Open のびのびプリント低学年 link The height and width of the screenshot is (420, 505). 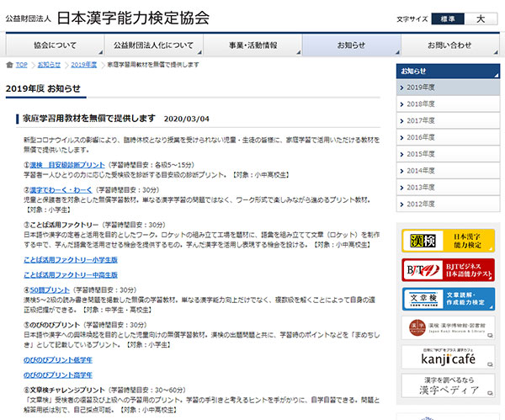click(58, 359)
